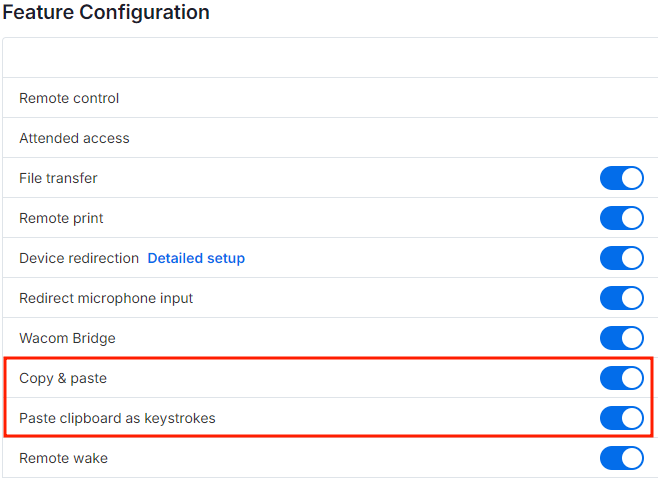Toggle the File transfer switch
Screen dimensions: 658x478
[621, 178]
